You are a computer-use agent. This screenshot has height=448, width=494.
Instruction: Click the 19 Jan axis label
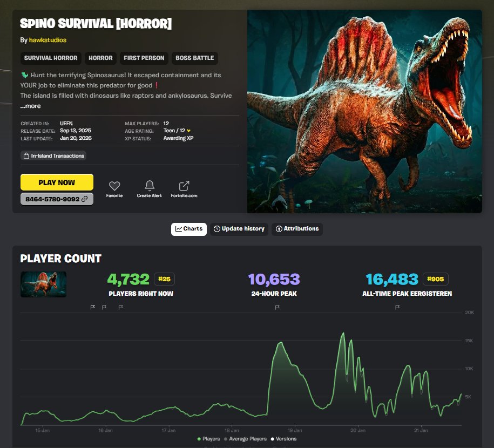(x=295, y=430)
